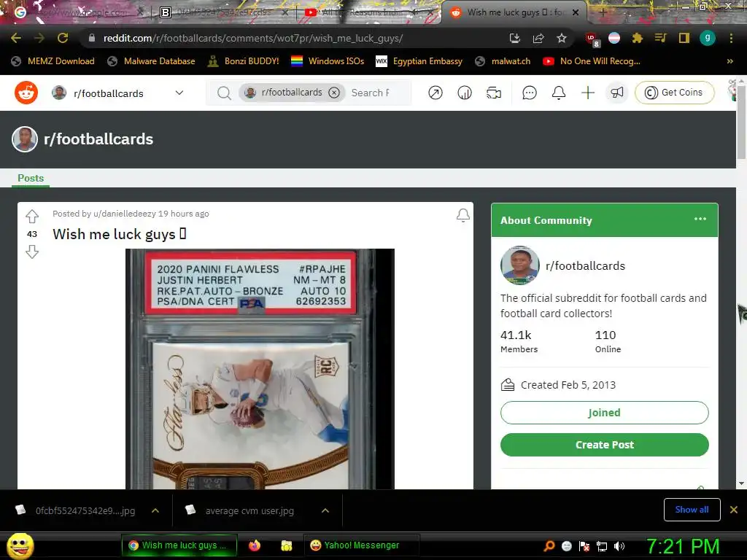747x560 pixels.
Task: Expand options for 0fcbf552475342e9 jpg download
Action: 155,510
